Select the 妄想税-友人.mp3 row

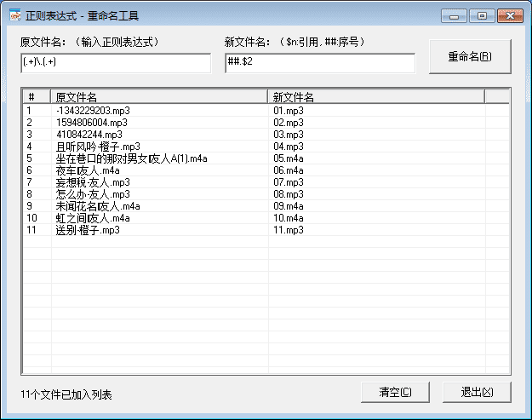(x=93, y=182)
